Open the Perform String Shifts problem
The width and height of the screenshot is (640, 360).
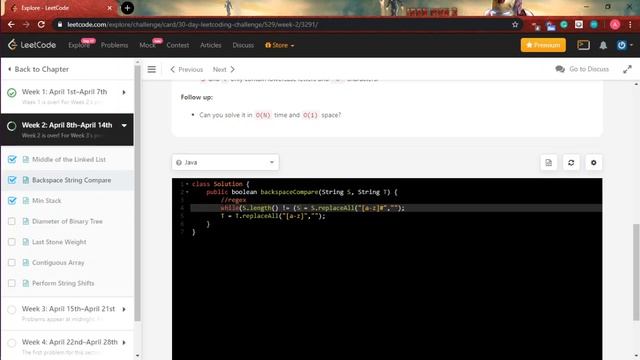[x=63, y=283]
